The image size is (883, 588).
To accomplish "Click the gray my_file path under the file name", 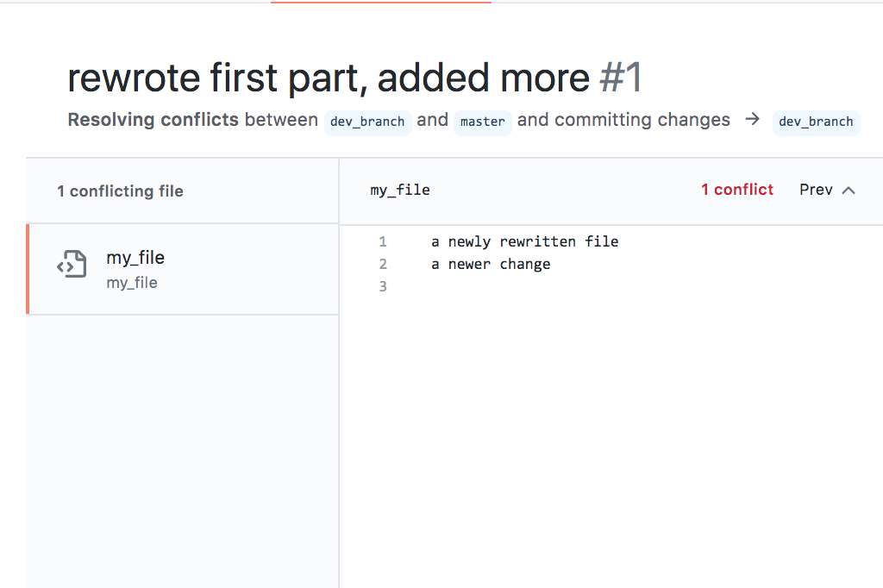I will click(132, 283).
